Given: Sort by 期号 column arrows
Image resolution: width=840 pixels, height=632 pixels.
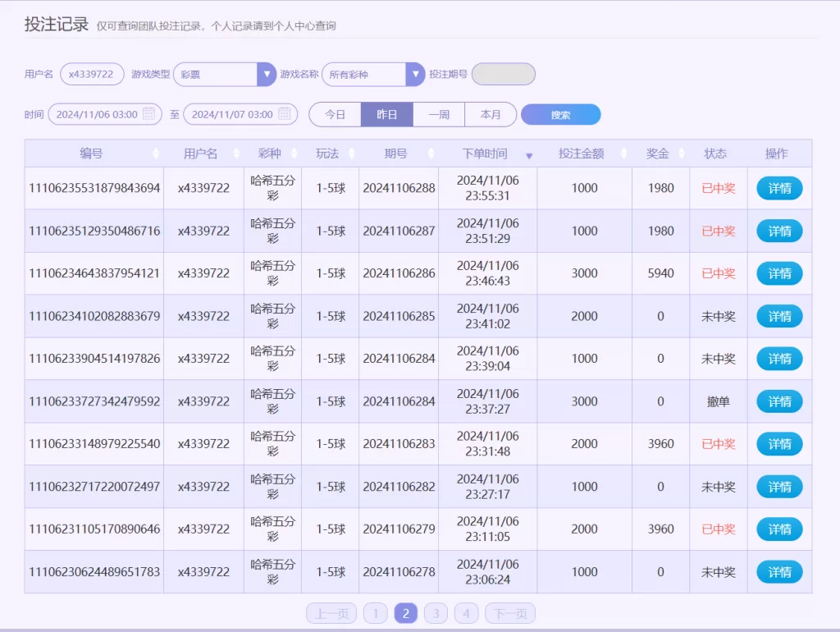Looking at the screenshot, I should 431,153.
